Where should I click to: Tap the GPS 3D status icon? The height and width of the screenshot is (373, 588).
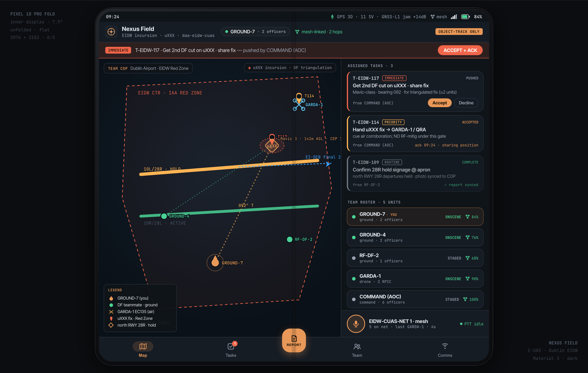(x=332, y=17)
